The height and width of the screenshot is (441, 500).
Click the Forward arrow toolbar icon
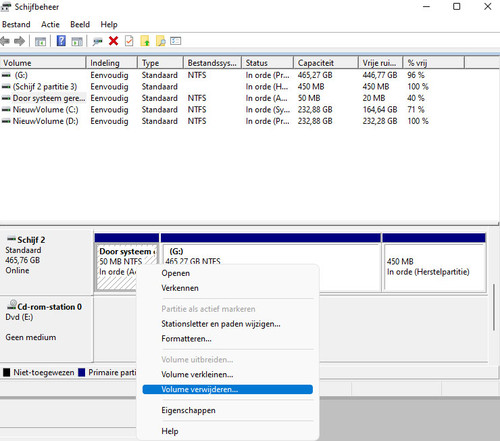[x=20, y=41]
